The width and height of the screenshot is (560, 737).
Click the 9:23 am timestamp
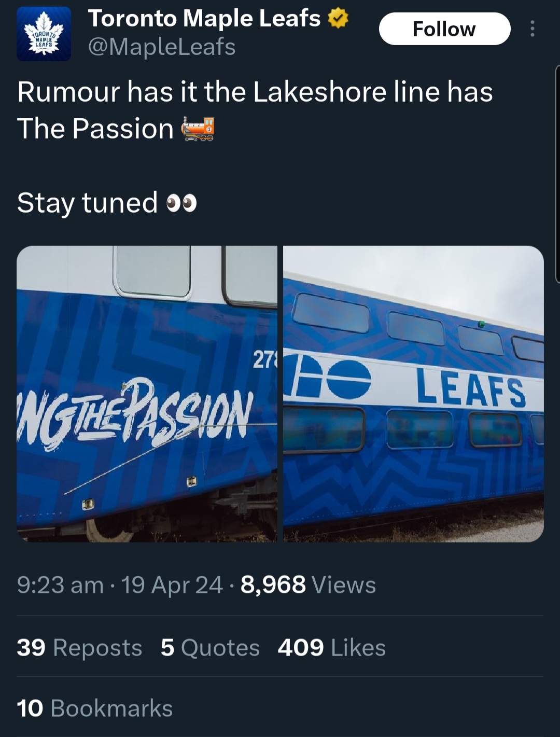tap(60, 585)
